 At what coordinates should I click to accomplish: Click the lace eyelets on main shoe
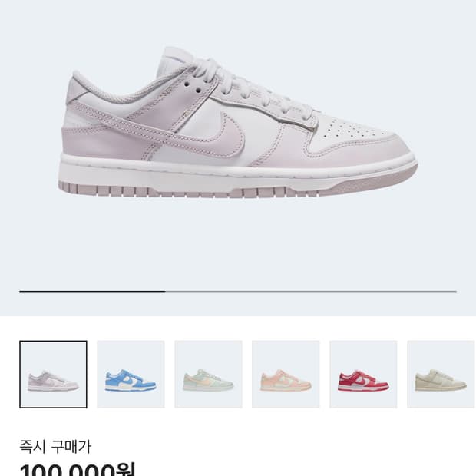pos(193,86)
